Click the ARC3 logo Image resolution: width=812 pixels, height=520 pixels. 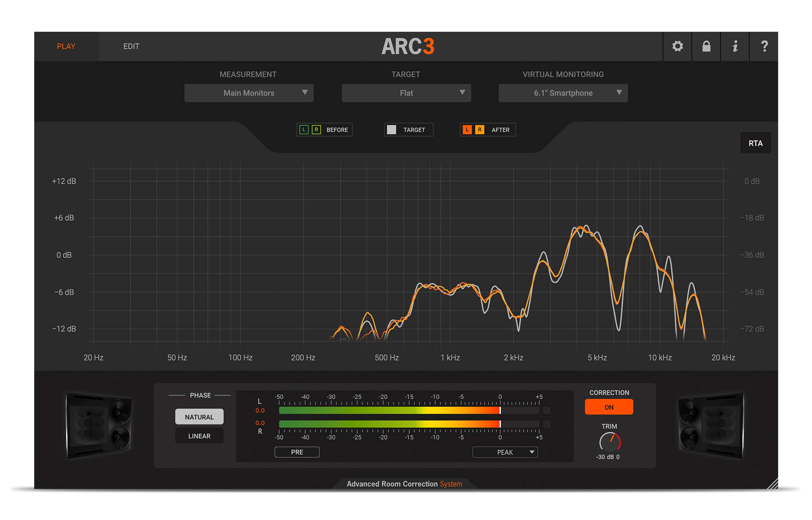[x=408, y=46]
